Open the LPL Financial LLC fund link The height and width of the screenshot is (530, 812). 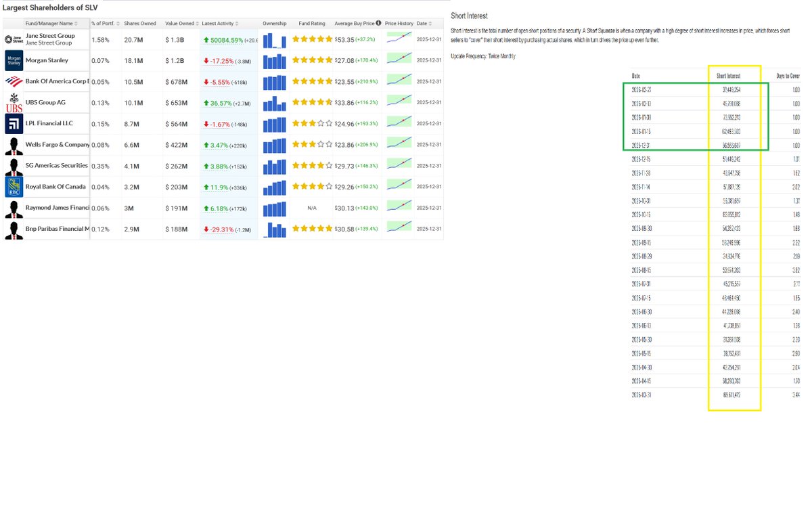coord(49,124)
